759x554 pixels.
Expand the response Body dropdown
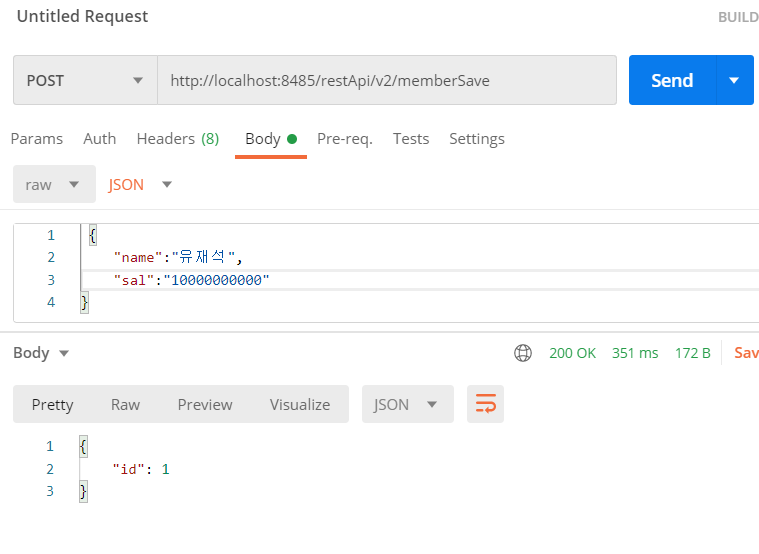click(x=41, y=353)
